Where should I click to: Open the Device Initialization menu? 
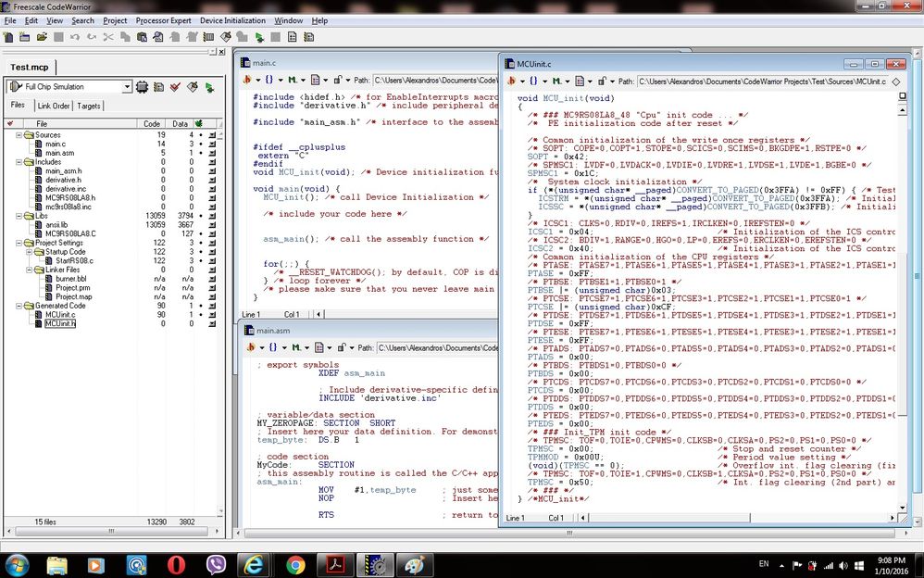pyautogui.click(x=232, y=20)
